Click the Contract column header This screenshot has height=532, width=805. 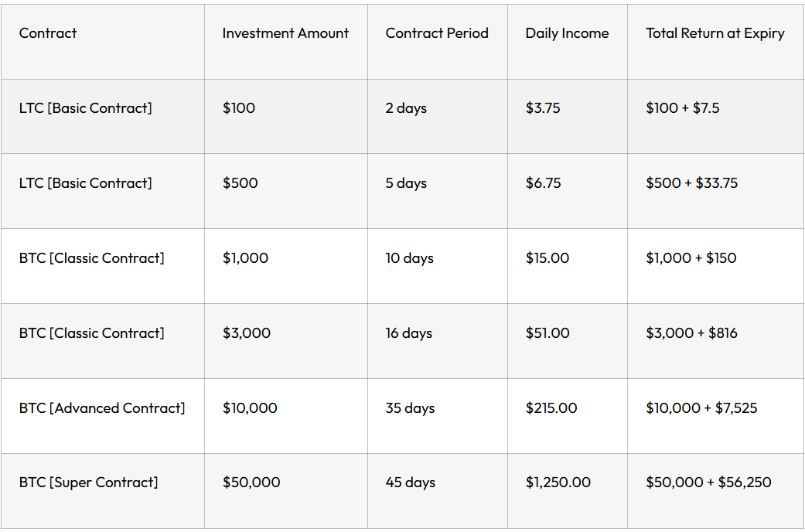pos(48,33)
